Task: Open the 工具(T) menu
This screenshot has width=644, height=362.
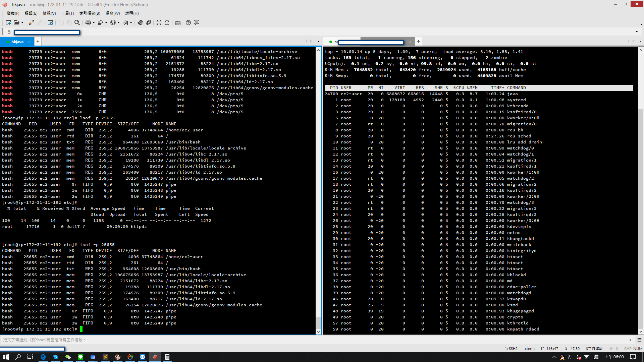Action: point(67,13)
